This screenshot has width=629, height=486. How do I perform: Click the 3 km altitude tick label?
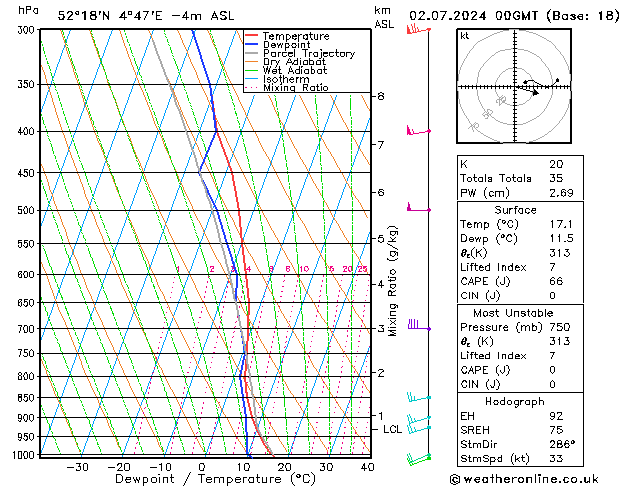(381, 328)
